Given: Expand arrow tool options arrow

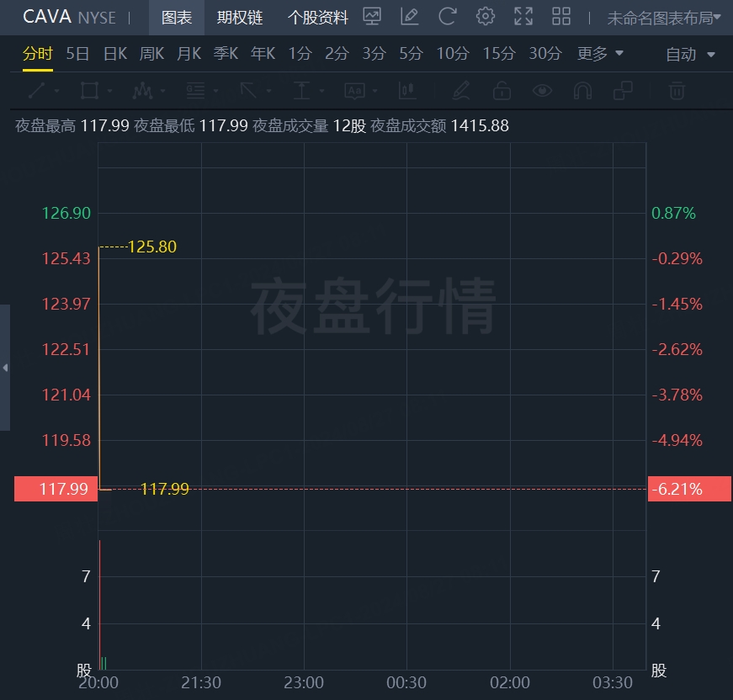Looking at the screenshot, I should 268,91.
